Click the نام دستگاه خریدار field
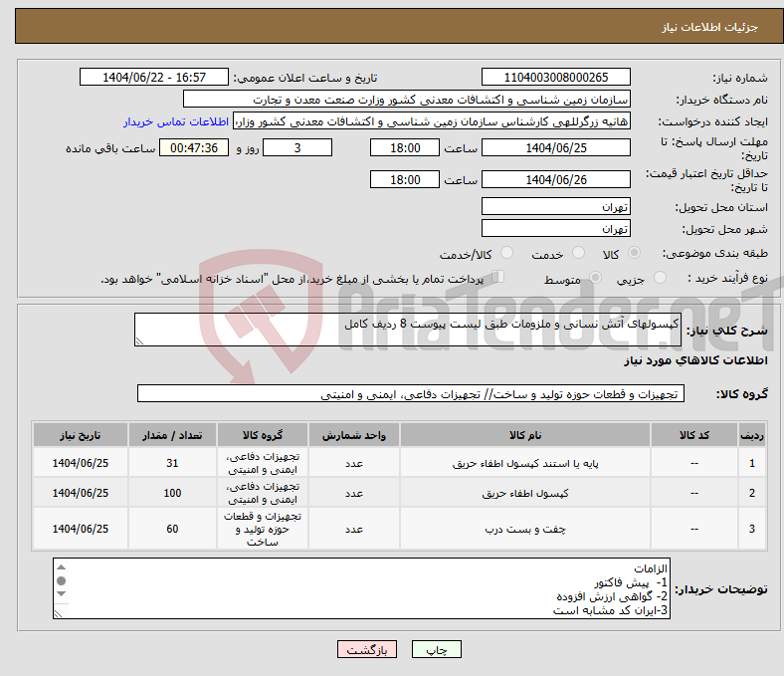The image size is (784, 676). pos(407,100)
